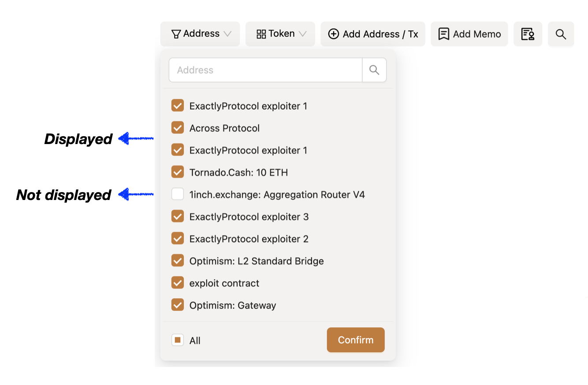Image resolution: width=588 pixels, height=385 pixels.
Task: Click into the Address search input
Action: click(x=265, y=70)
